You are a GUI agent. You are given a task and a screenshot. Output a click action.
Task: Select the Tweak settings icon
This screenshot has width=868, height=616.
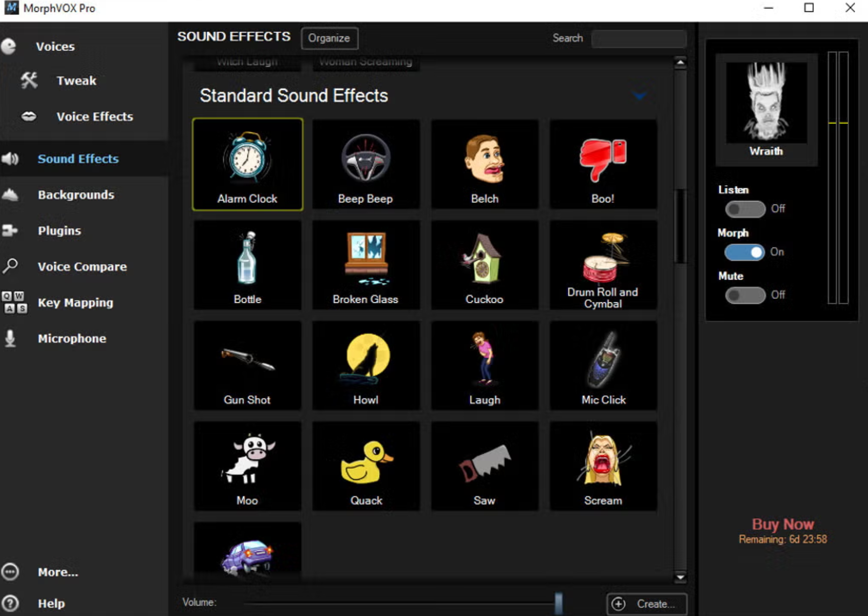pyautogui.click(x=29, y=80)
